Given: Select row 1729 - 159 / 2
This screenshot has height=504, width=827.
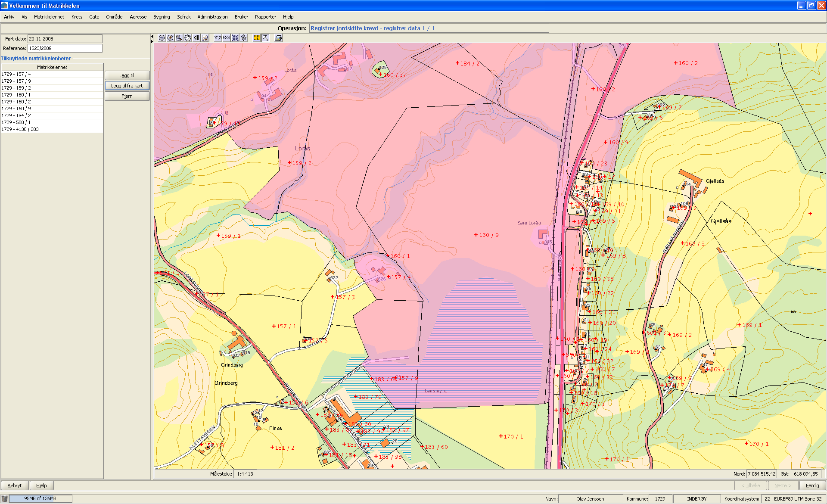Looking at the screenshot, I should [x=52, y=88].
